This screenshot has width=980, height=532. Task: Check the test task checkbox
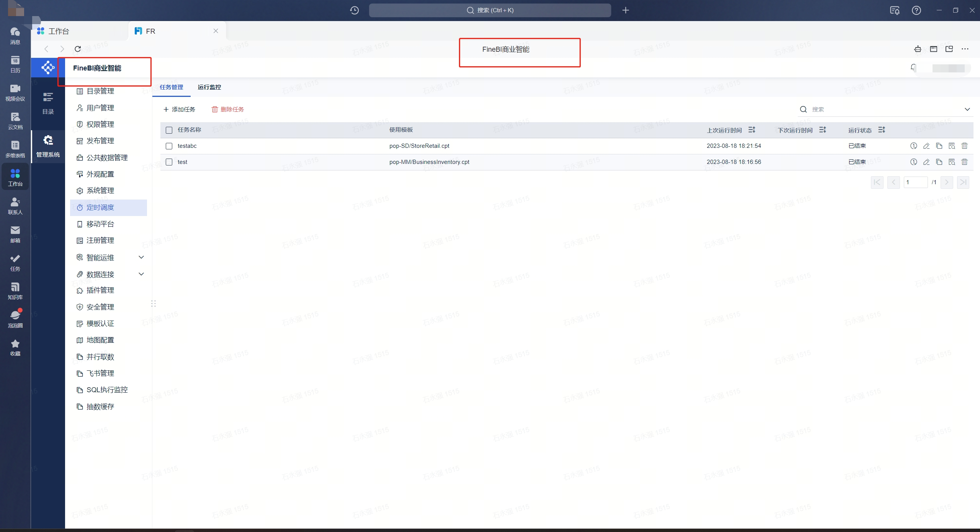pos(169,162)
